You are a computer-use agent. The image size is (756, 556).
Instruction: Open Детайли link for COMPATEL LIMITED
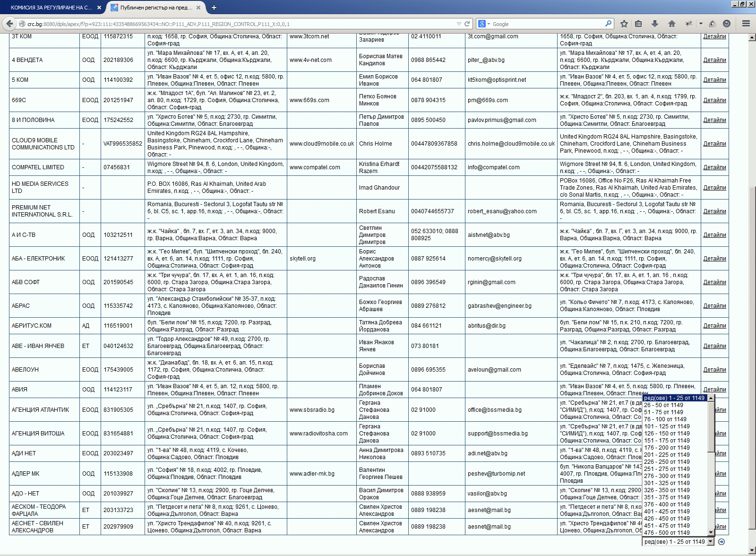tap(714, 167)
